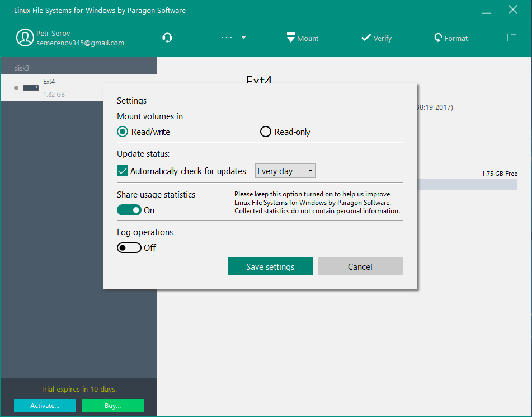
Task: Select the Read-only mount option
Action: [266, 132]
